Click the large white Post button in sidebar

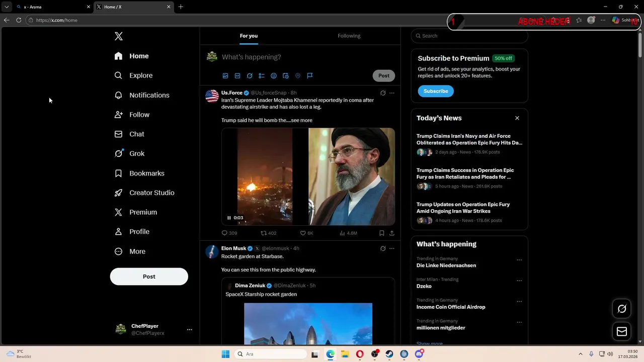[x=149, y=277]
